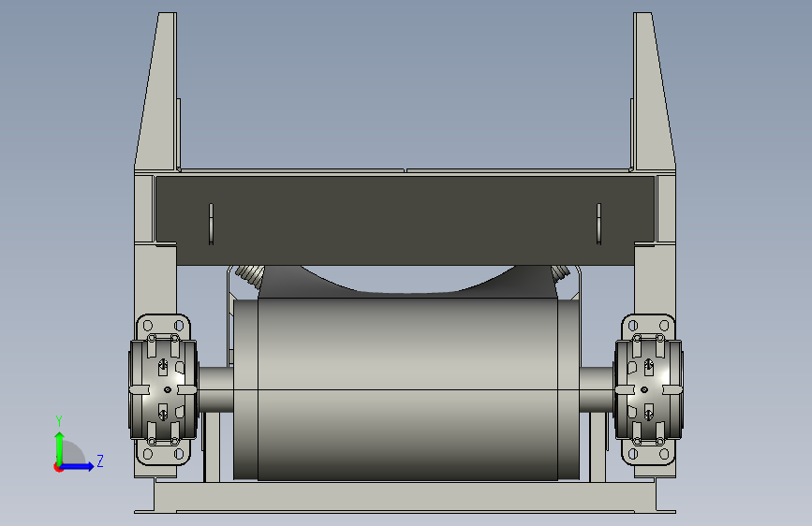Click the red origin ball of the triad

[x=58, y=467]
